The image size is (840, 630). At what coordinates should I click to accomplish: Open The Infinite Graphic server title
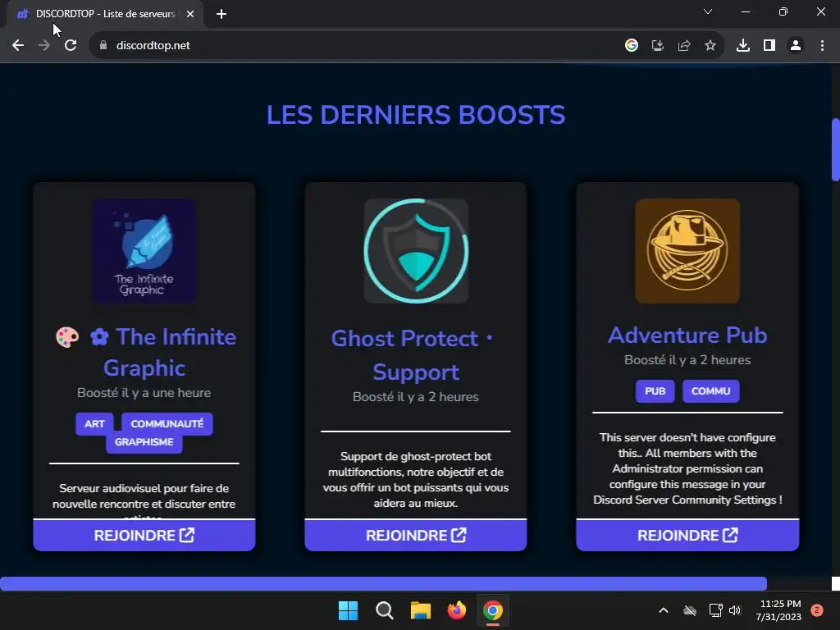[144, 352]
